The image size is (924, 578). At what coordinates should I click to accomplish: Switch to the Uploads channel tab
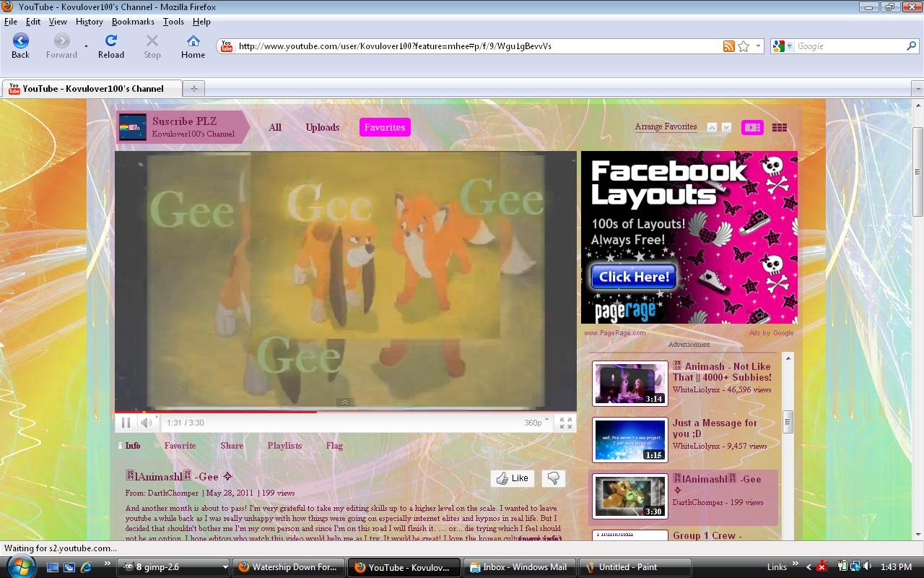click(x=322, y=127)
